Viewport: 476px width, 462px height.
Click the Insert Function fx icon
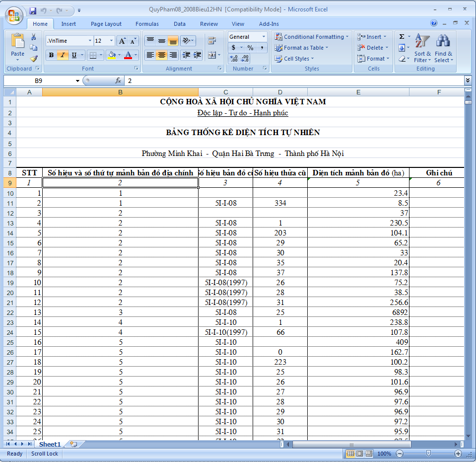point(118,80)
